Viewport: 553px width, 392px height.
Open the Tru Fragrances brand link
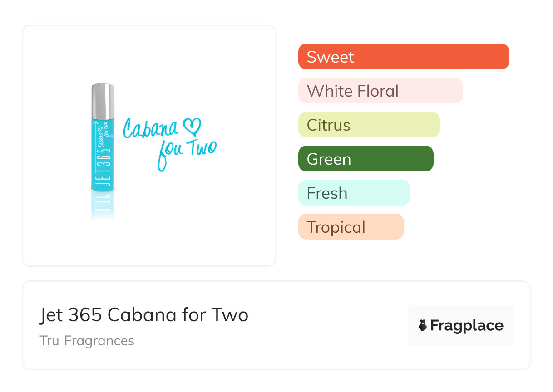[87, 341]
